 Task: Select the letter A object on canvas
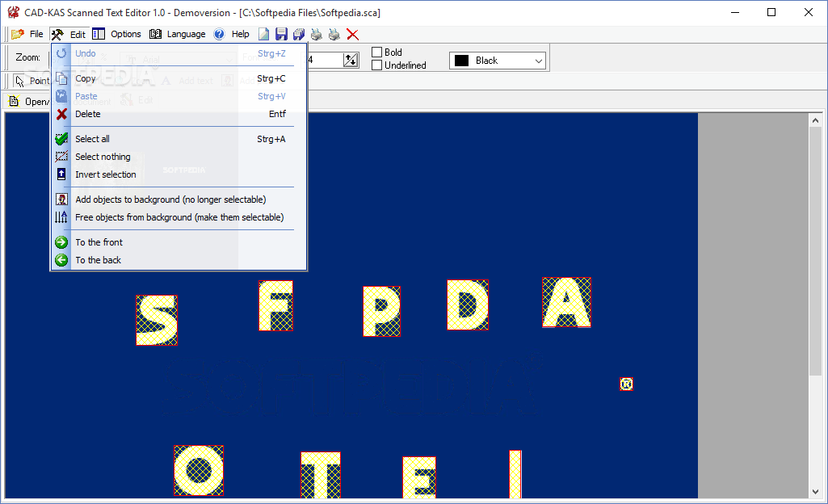click(x=566, y=303)
